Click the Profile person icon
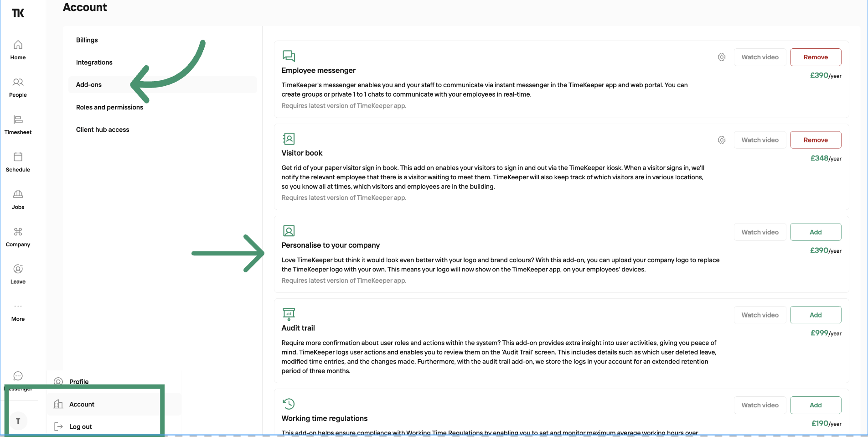This screenshot has width=868, height=437. pyautogui.click(x=58, y=382)
